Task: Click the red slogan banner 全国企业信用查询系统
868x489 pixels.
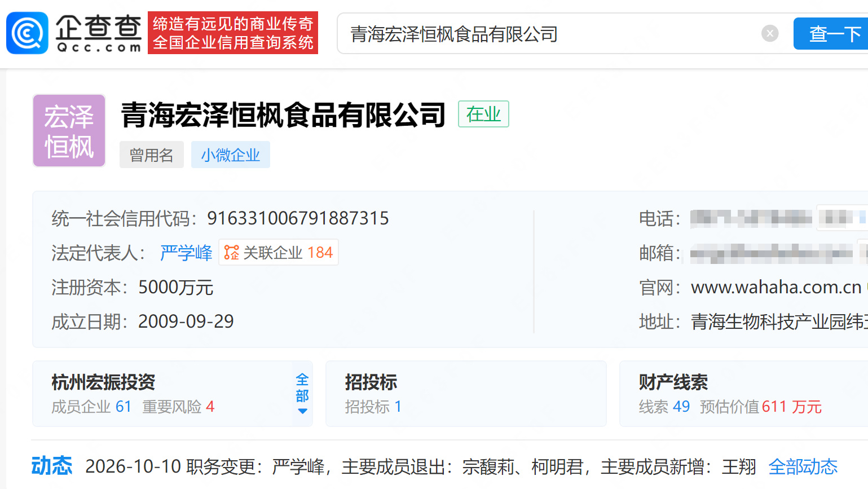Action: click(x=233, y=33)
